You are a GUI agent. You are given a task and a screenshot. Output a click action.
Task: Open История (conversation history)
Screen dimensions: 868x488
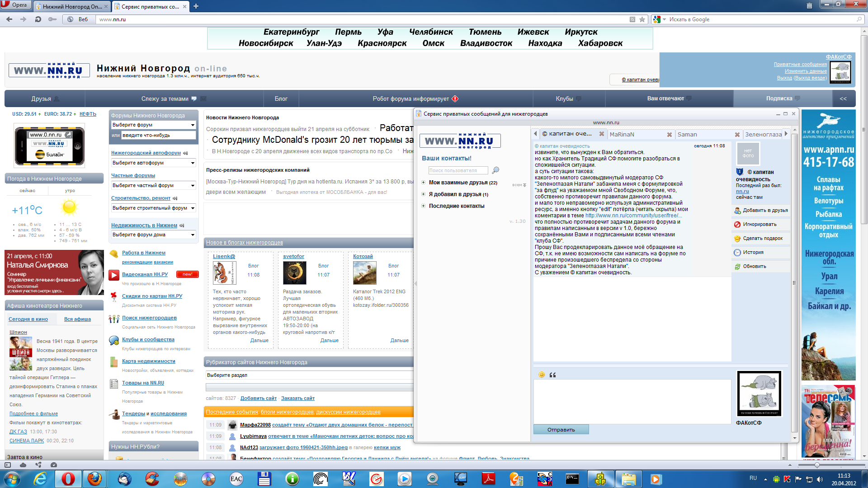pyautogui.click(x=753, y=253)
